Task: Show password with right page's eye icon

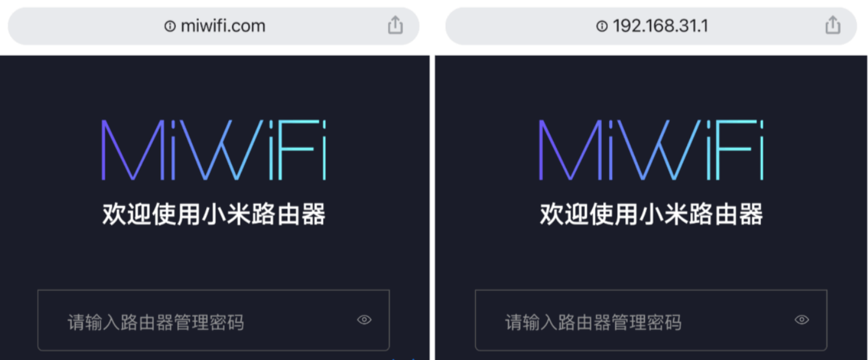Action: pos(801,320)
